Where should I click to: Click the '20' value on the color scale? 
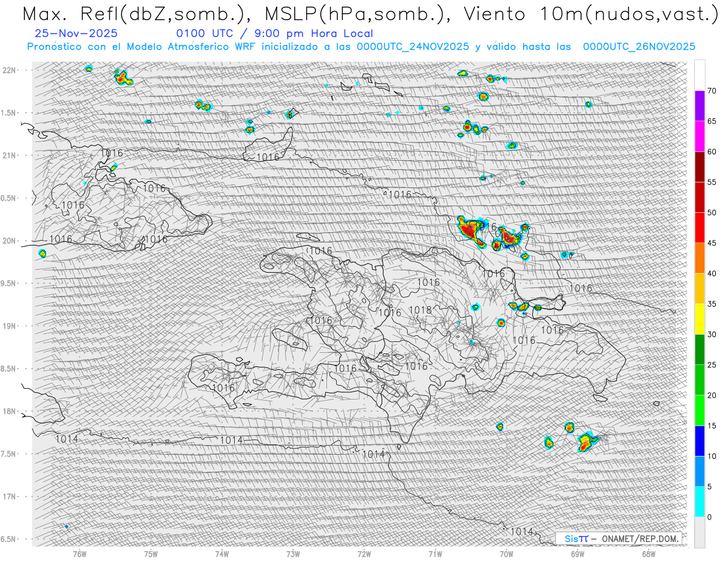[x=712, y=395]
